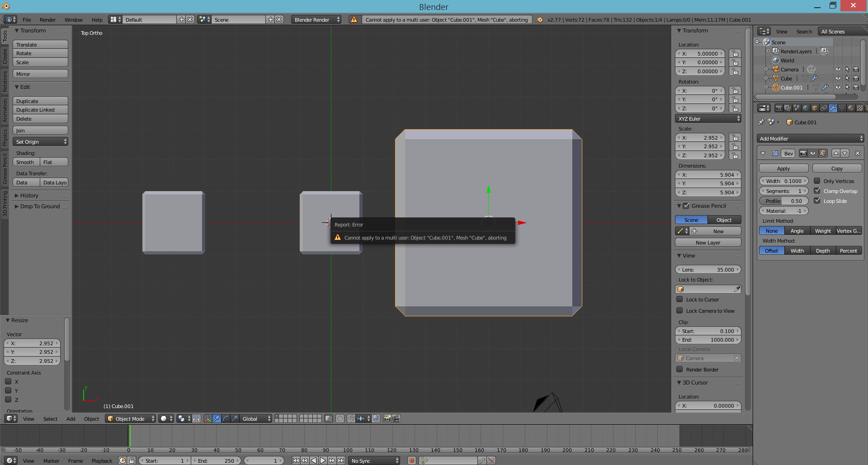The width and height of the screenshot is (868, 465).
Task: Open the No Sync dropdown in timeline
Action: 374,460
